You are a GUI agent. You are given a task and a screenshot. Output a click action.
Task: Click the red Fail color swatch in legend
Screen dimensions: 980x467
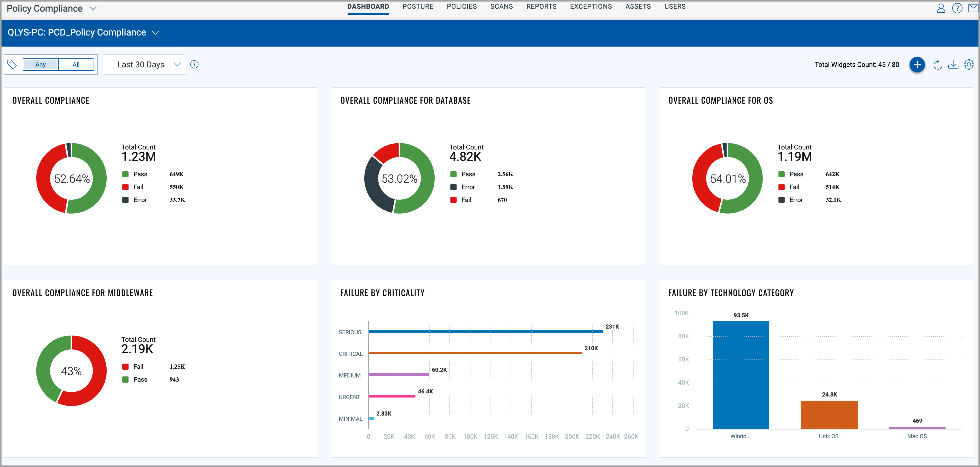[x=125, y=187]
